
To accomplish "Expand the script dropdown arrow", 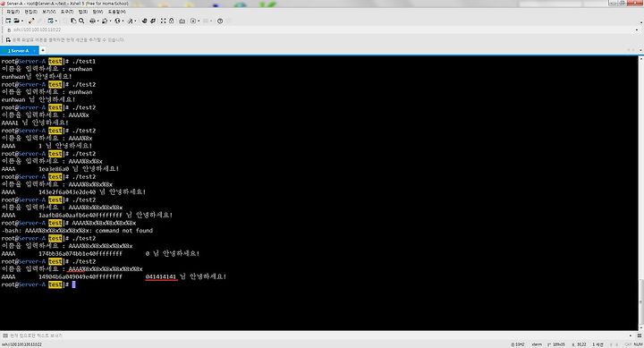I will point(199,21).
